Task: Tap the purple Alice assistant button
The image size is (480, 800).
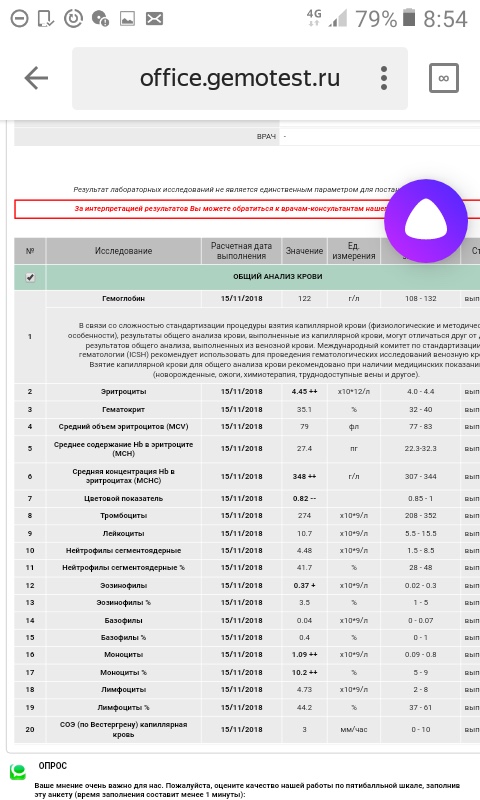Action: (426, 221)
